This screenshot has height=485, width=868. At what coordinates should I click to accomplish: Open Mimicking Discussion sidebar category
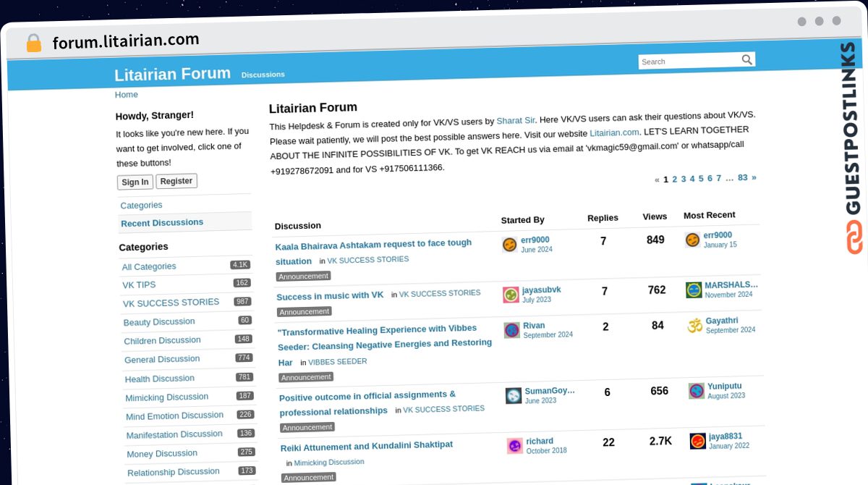(166, 397)
